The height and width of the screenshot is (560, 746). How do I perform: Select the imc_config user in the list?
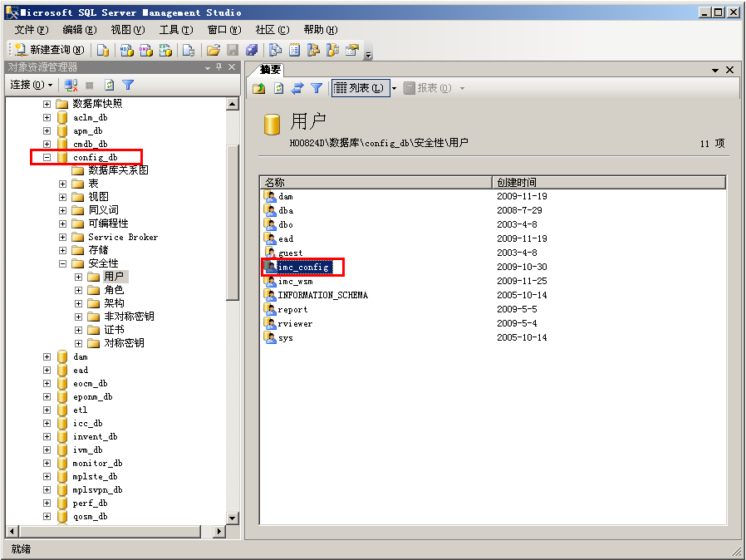tap(303, 267)
